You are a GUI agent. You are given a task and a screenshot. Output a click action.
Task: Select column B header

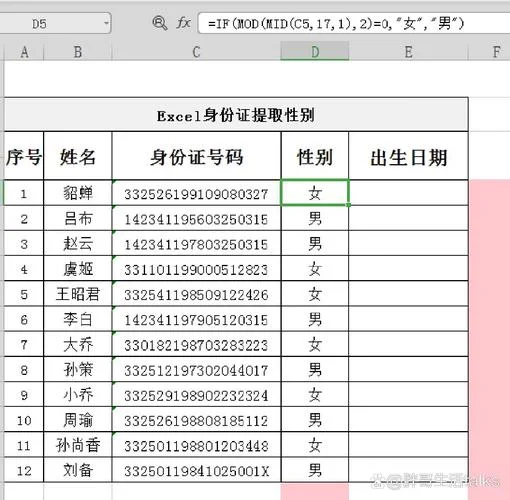tap(78, 52)
